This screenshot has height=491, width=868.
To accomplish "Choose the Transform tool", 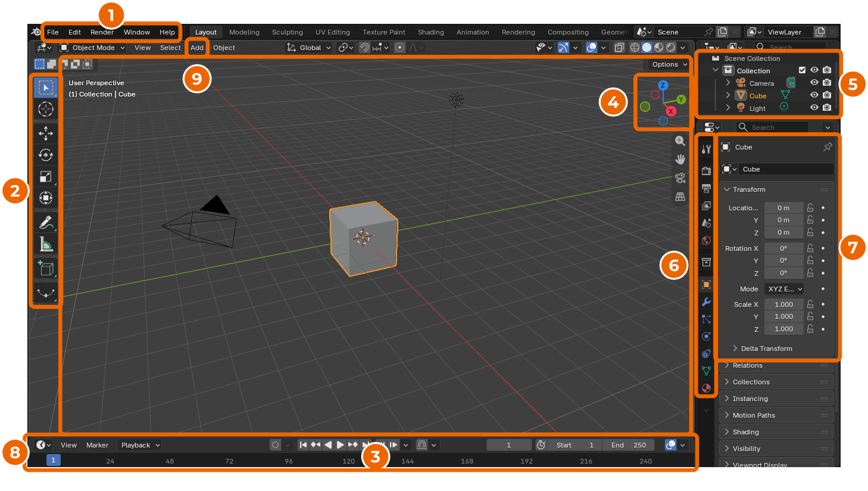I will pyautogui.click(x=46, y=198).
